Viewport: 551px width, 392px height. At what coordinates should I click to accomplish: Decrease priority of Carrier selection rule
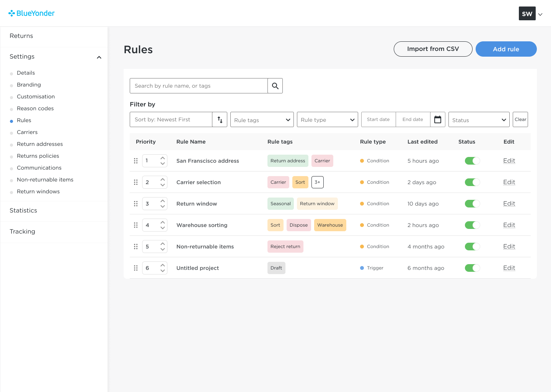pyautogui.click(x=163, y=185)
